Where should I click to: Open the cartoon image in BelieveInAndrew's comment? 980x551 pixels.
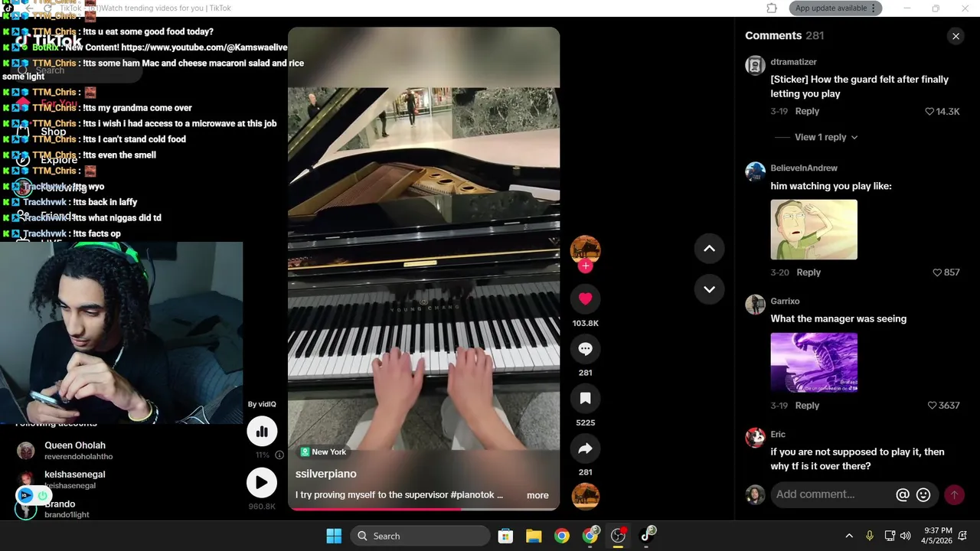814,230
